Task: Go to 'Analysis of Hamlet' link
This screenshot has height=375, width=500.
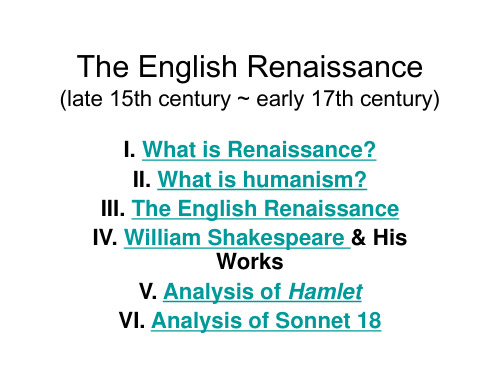Action: 263,292
